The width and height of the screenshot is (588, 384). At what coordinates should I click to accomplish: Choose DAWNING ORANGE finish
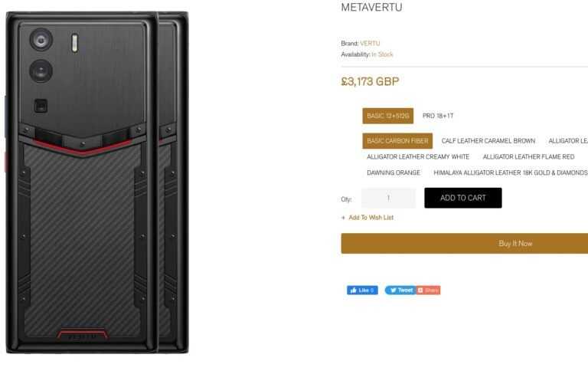point(394,172)
